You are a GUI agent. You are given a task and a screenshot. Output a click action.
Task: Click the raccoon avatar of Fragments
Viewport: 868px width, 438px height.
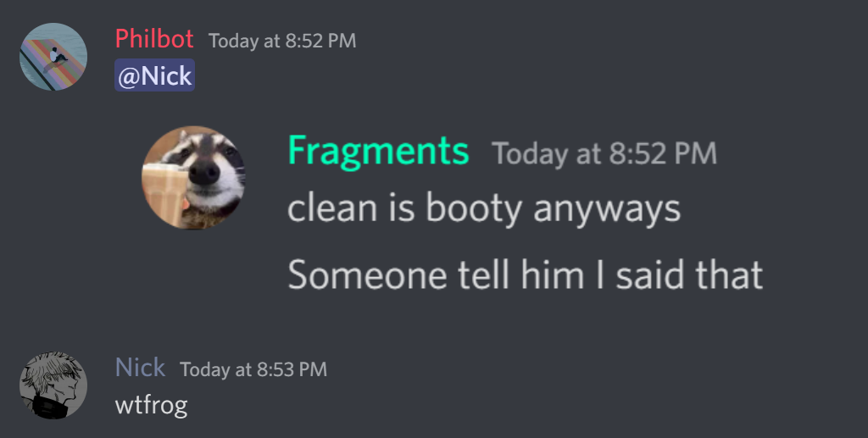click(x=194, y=177)
